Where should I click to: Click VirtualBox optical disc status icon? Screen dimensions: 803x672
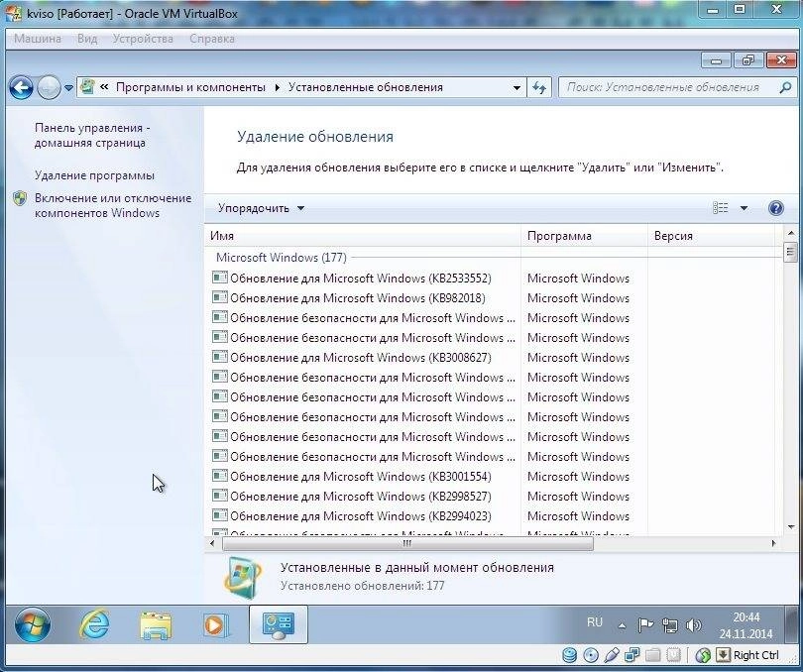[591, 655]
